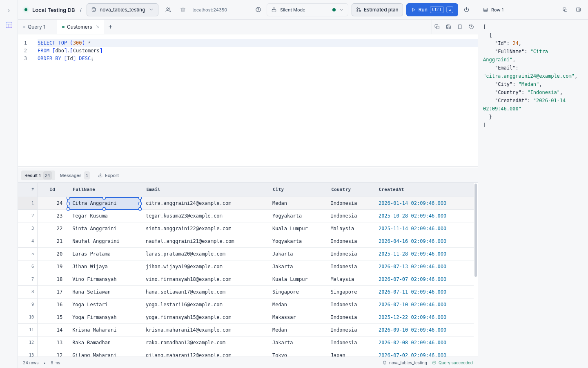Screen dimensions: 588x368
Task: Export the query results
Action: [109, 175]
